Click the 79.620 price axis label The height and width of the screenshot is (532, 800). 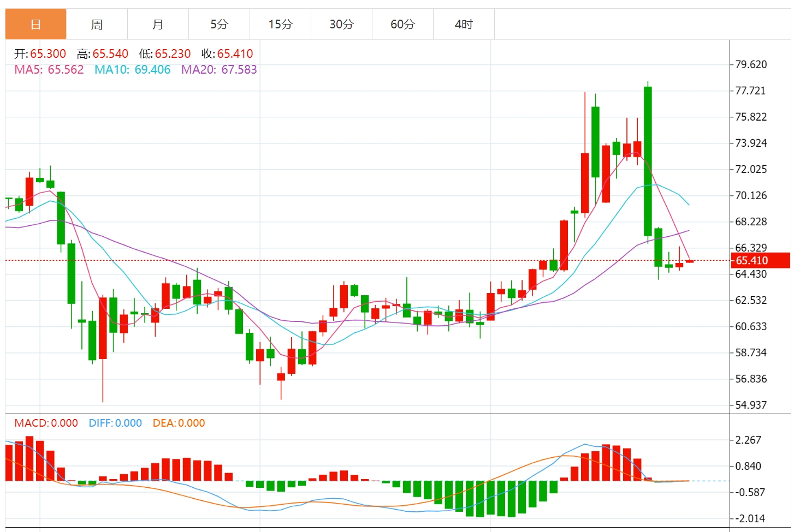click(751, 64)
